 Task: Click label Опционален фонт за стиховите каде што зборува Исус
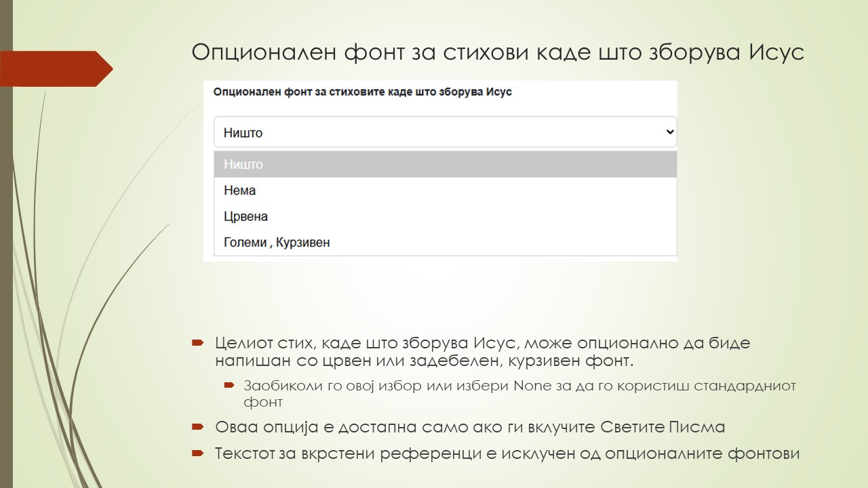pos(363,91)
